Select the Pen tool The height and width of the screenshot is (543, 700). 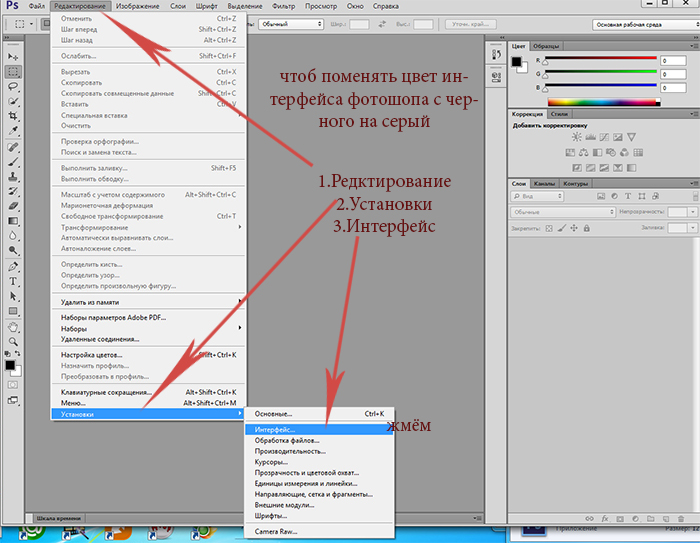(13, 267)
